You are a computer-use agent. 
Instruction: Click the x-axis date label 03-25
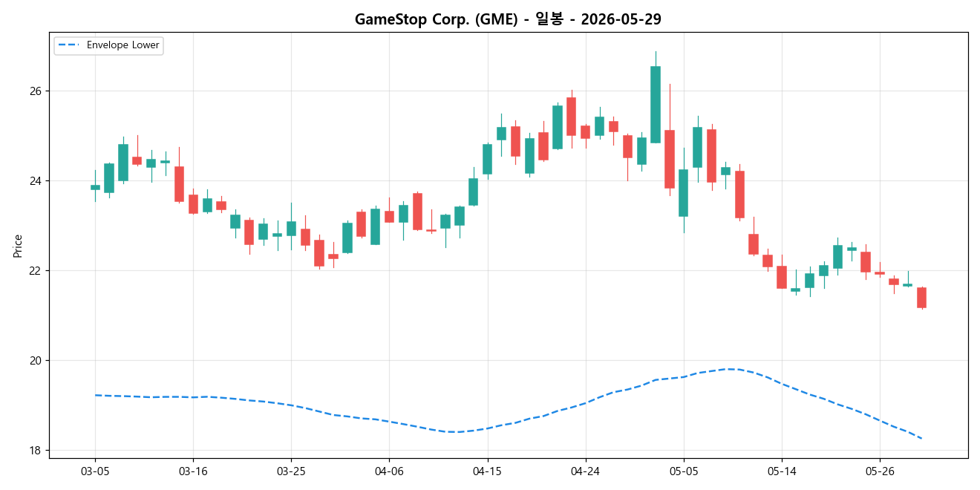coord(291,471)
